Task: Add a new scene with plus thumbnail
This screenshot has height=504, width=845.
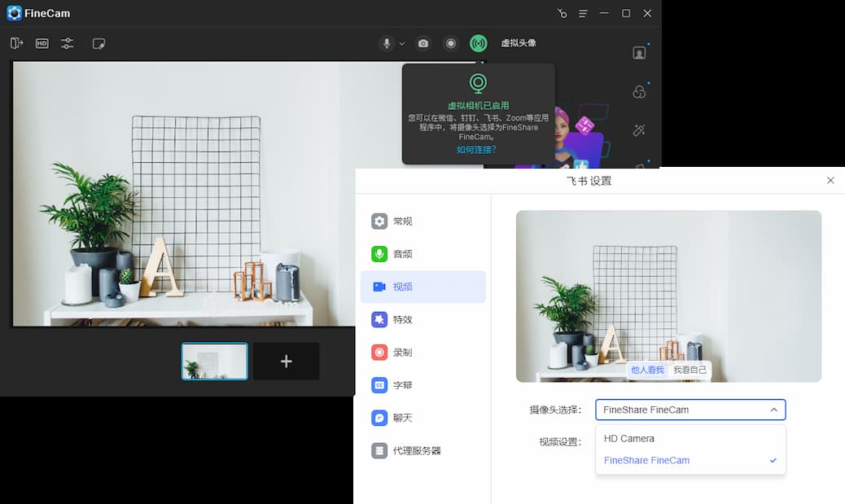Action: [286, 361]
